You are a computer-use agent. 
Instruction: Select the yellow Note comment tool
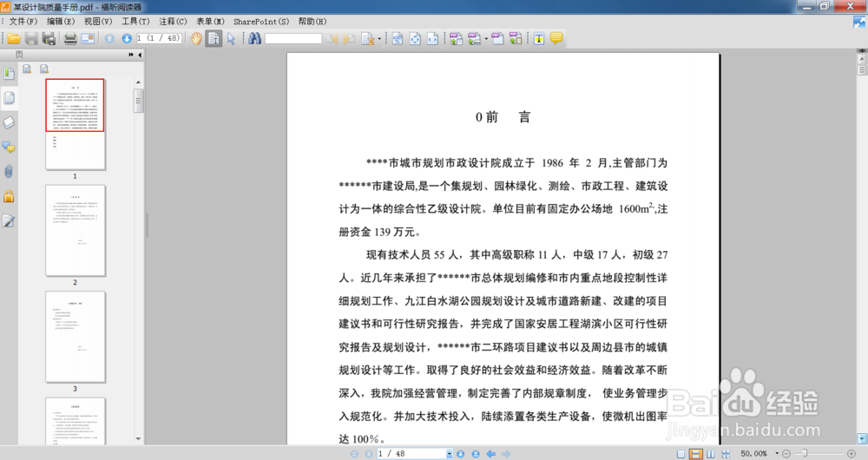coord(556,38)
